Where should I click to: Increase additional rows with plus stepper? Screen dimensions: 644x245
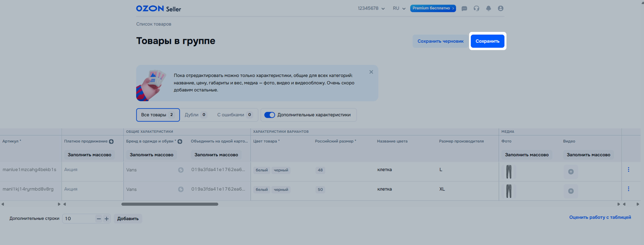pos(106,219)
